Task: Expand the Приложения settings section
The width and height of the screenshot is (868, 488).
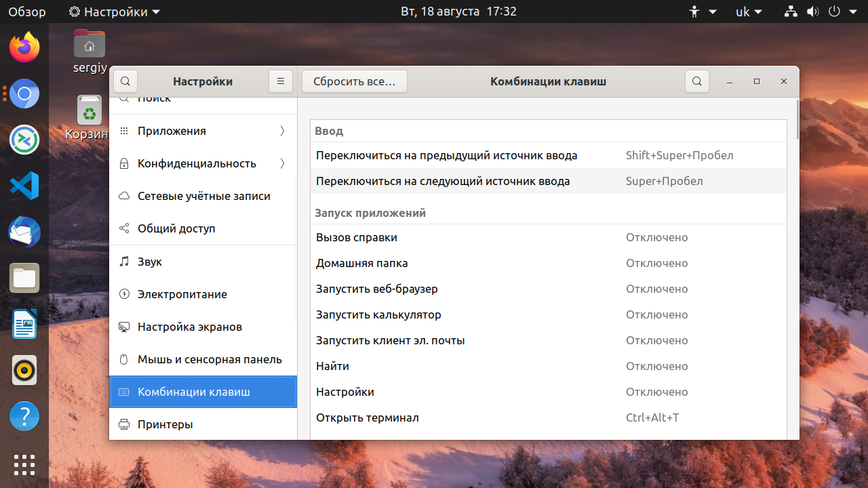Action: [203, 131]
